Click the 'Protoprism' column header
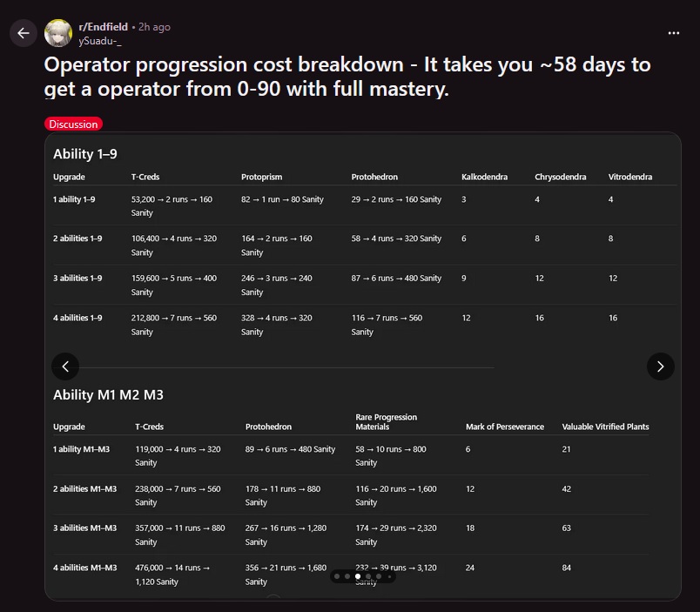The height and width of the screenshot is (612, 700). [261, 177]
